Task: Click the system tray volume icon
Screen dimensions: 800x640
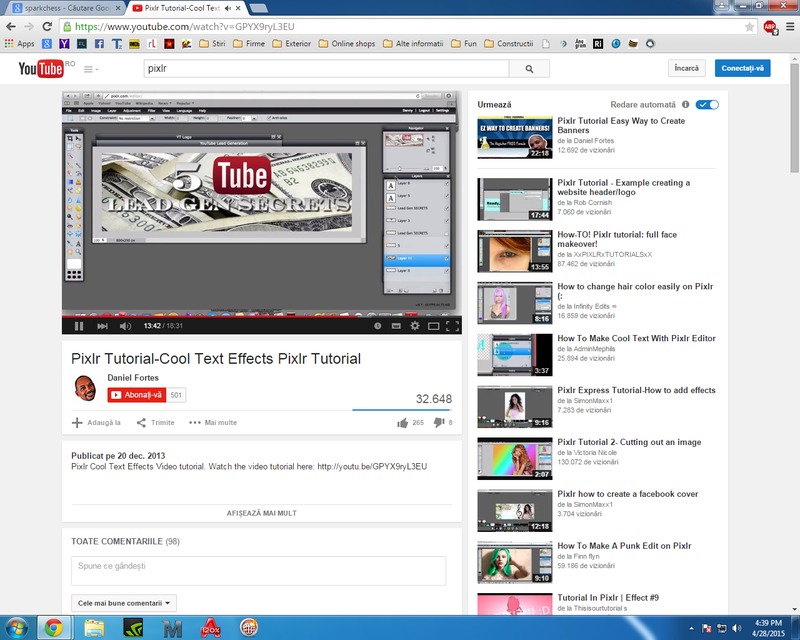Action: click(x=737, y=628)
